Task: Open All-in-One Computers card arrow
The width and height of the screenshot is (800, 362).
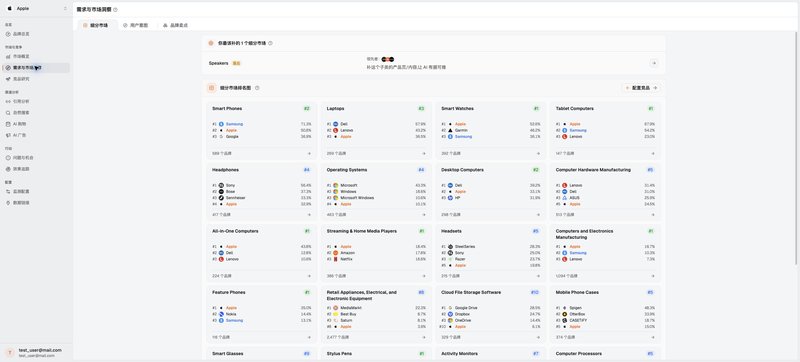Action: pyautogui.click(x=309, y=276)
